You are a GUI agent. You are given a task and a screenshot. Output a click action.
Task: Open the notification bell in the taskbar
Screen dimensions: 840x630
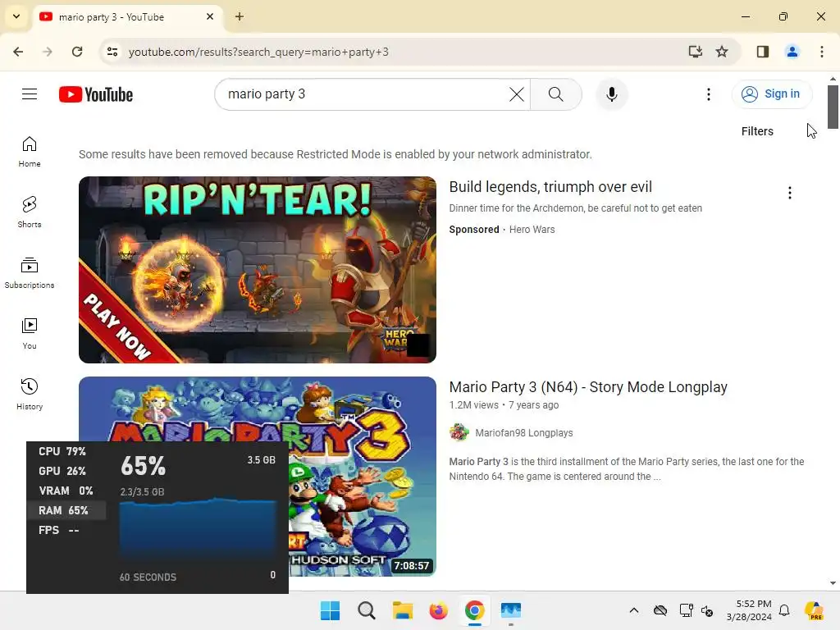click(784, 610)
